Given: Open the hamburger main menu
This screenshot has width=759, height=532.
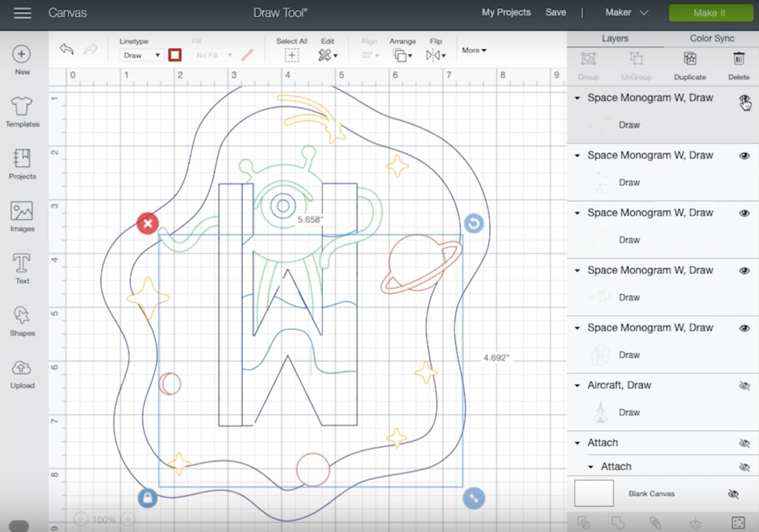Looking at the screenshot, I should (22, 13).
